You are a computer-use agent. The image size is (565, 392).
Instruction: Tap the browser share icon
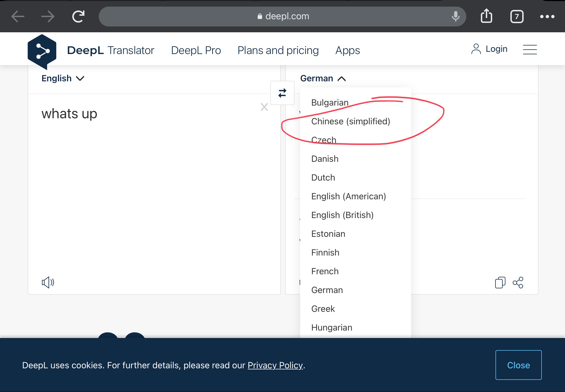click(486, 16)
